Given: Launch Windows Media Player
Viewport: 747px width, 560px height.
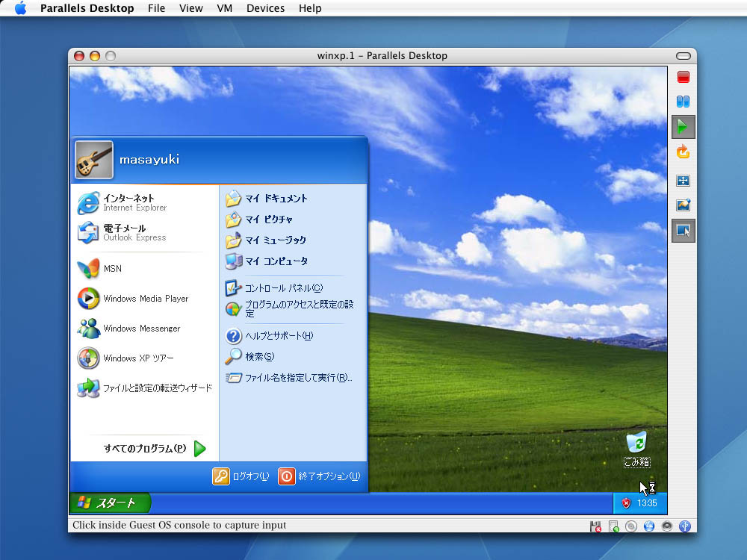Looking at the screenshot, I should [x=133, y=299].
